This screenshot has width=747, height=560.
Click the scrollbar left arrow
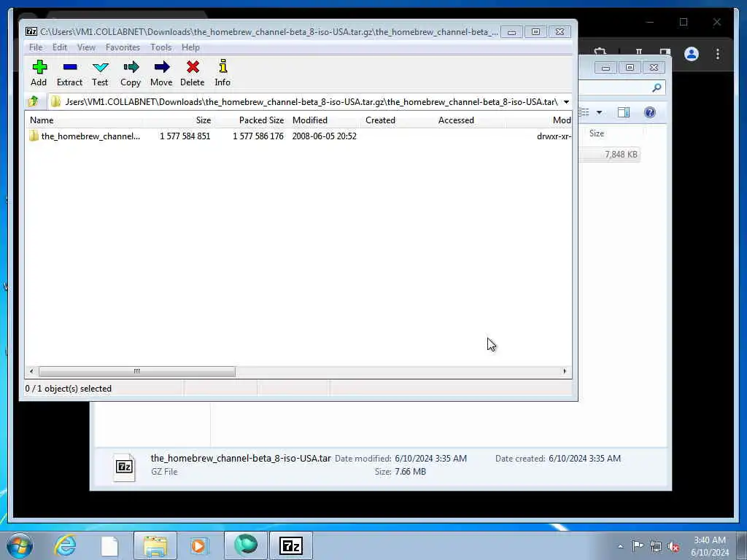tap(31, 371)
